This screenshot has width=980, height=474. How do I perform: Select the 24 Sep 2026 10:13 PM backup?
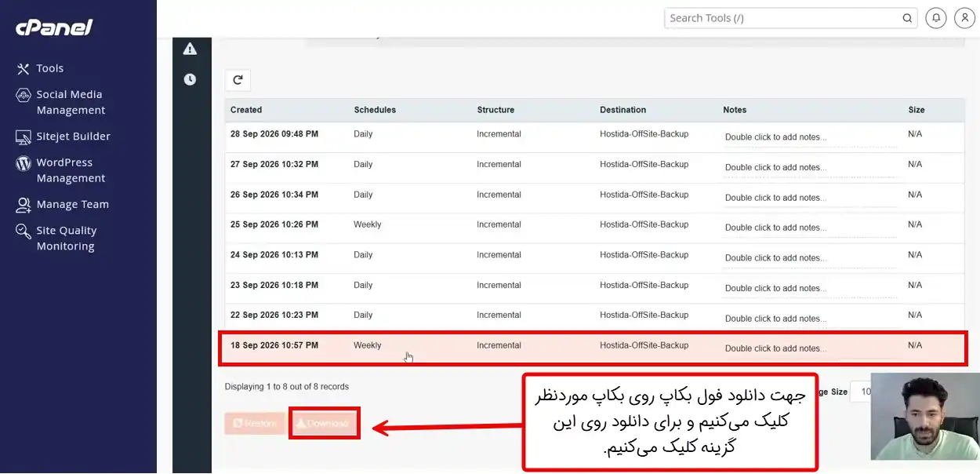coord(595,257)
